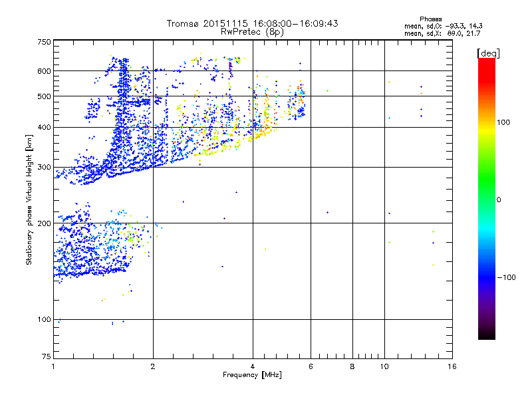532x399 pixels.
Task: Click the 'mean, sd,X: 89.0, 21.7' line
Action: (x=442, y=34)
